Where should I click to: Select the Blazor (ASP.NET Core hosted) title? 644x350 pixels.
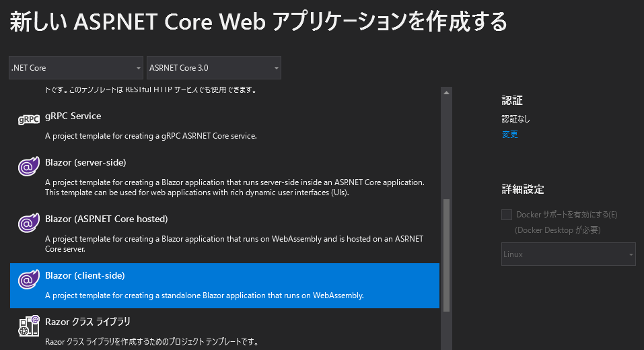[x=106, y=219]
